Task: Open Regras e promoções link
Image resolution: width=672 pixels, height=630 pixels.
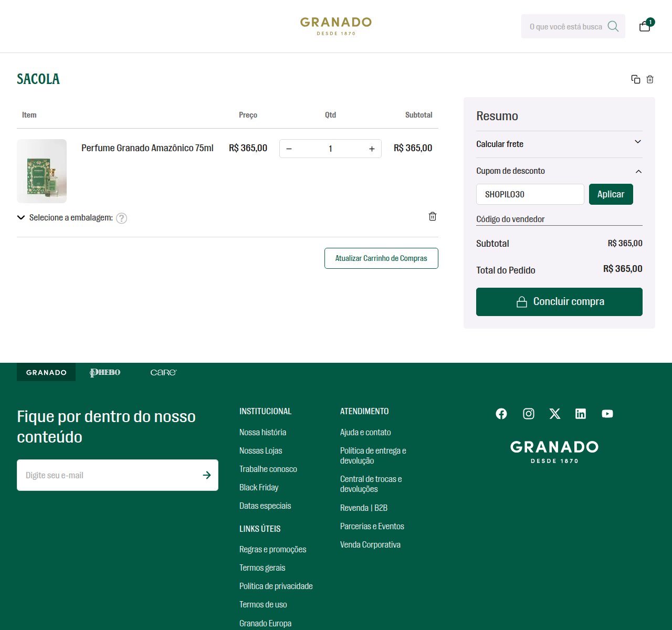Action: pos(273,549)
